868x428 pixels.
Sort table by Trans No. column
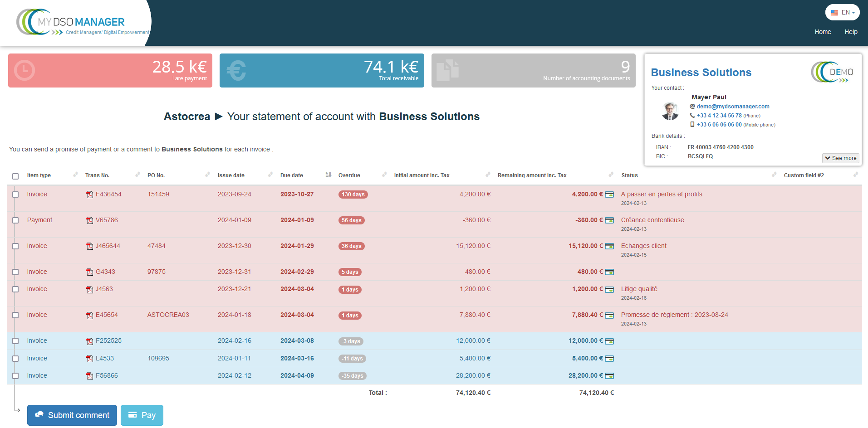click(113, 175)
